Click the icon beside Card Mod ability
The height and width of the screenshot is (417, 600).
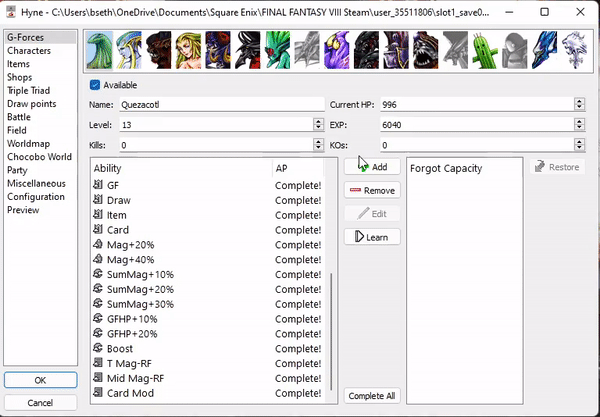click(x=98, y=393)
